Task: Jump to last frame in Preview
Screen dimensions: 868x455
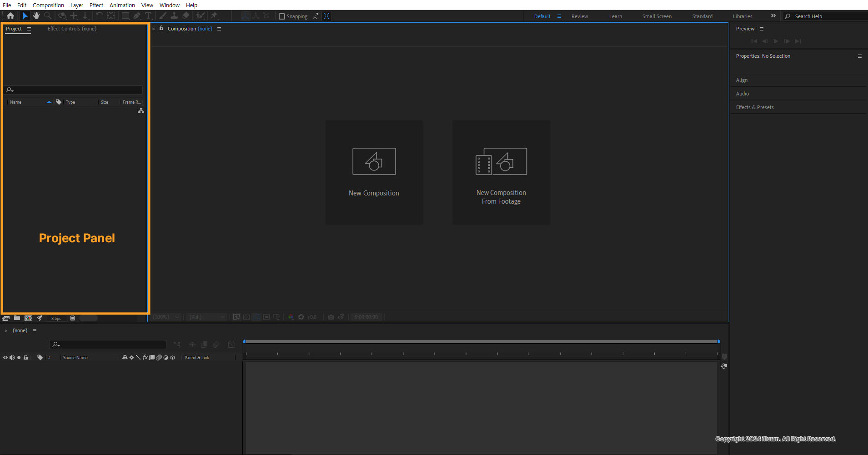Action: point(798,41)
